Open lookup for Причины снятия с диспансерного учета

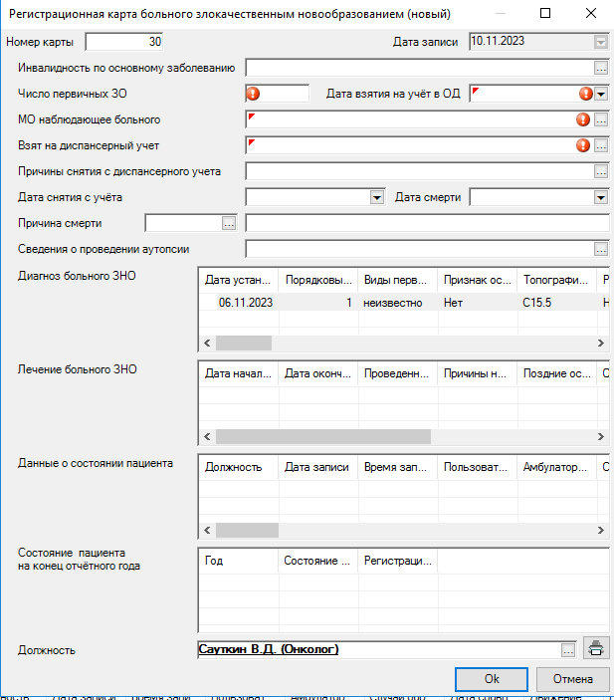click(601, 171)
